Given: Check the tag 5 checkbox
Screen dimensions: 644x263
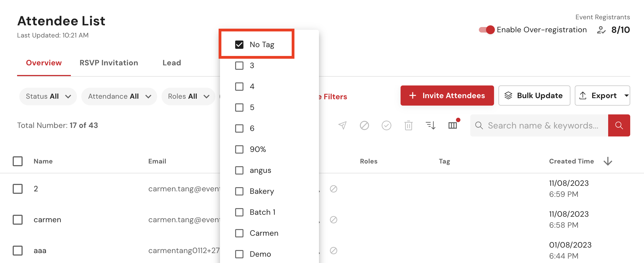Looking at the screenshot, I should [239, 108].
